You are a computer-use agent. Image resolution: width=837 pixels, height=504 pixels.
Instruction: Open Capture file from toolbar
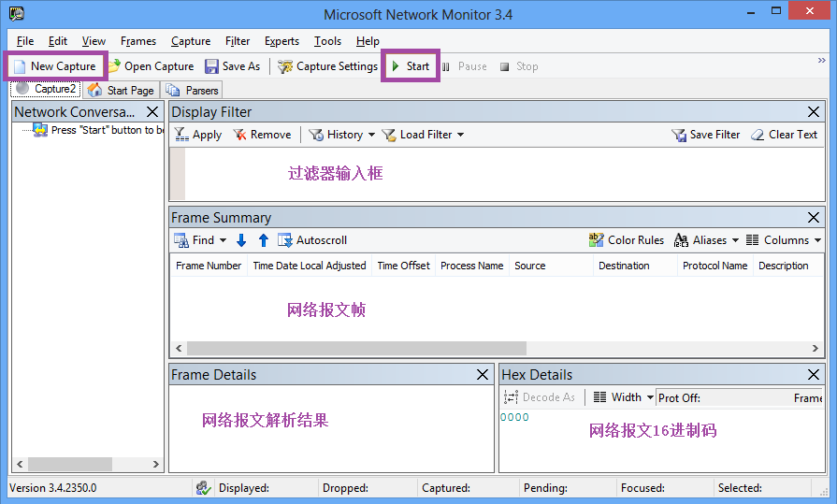point(152,66)
